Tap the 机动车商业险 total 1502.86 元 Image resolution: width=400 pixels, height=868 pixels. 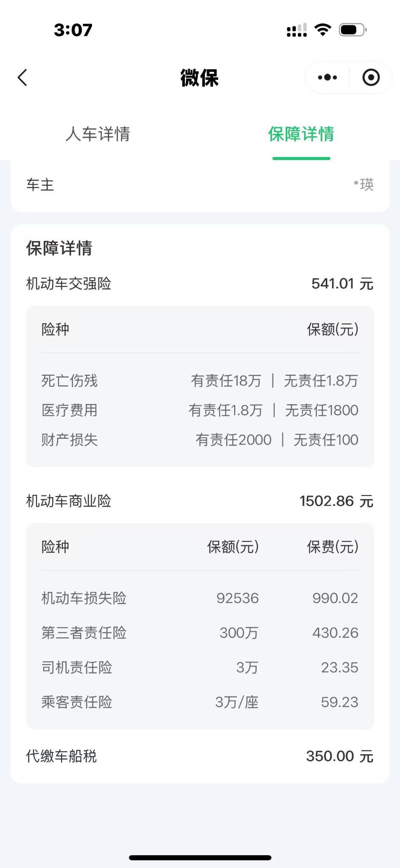336,501
